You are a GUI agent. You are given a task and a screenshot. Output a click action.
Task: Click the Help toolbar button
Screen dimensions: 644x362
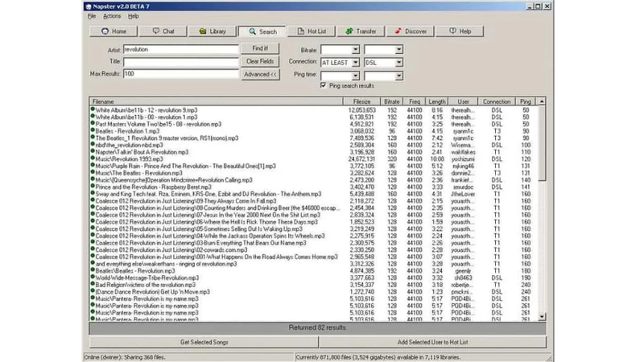(x=460, y=31)
